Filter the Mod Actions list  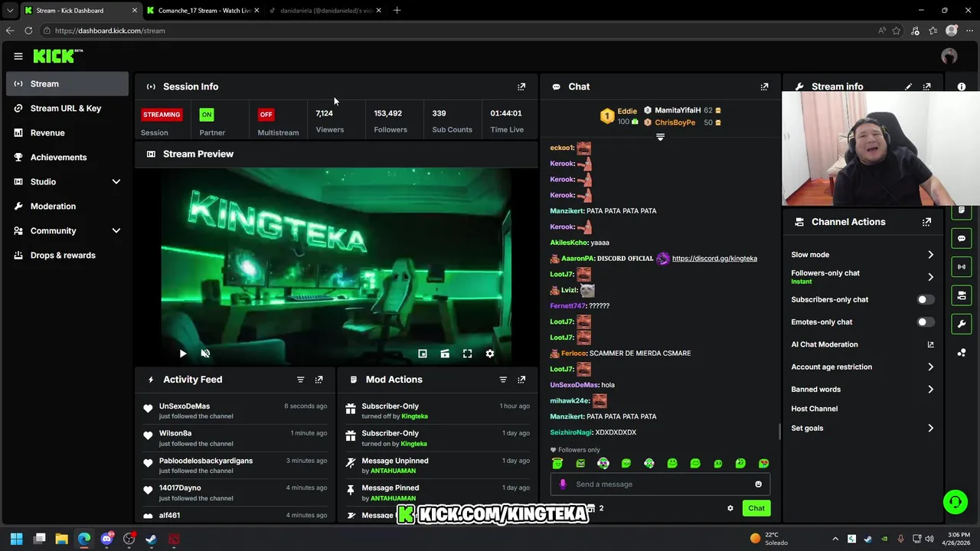(x=503, y=380)
